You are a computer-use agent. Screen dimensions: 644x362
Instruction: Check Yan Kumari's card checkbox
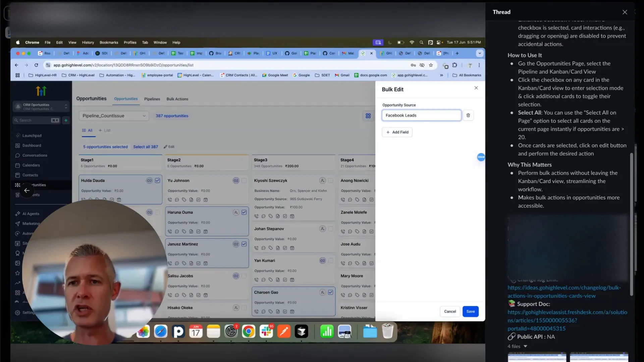tap(330, 261)
